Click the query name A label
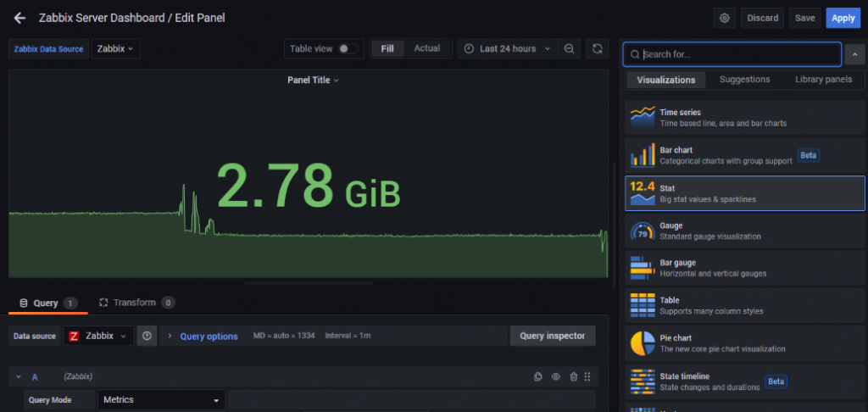 (x=35, y=377)
